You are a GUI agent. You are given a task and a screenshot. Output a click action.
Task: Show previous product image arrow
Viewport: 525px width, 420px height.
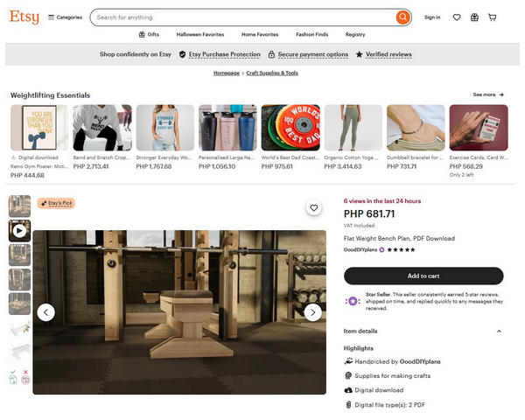tap(45, 312)
